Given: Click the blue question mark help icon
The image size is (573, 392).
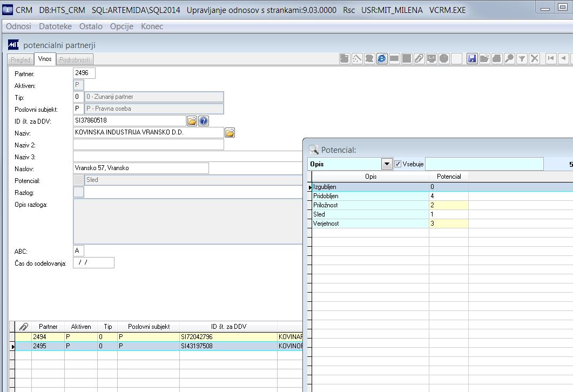Looking at the screenshot, I should tap(203, 120).
